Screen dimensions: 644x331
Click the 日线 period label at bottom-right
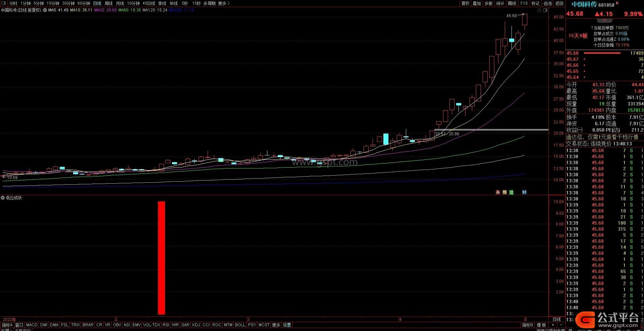(557, 319)
